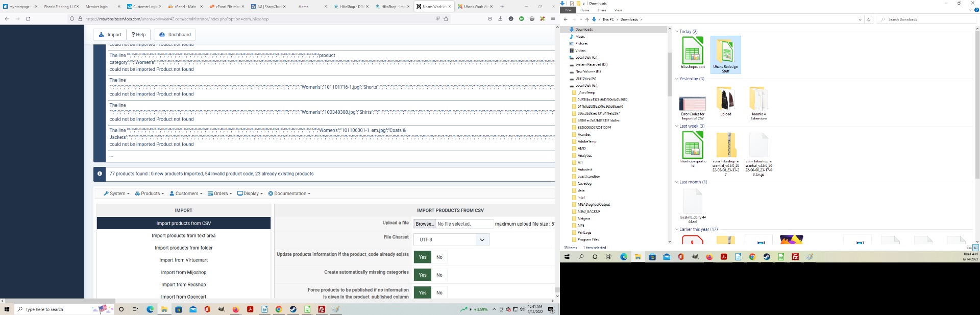Open the Firefox hamburger application menu

[x=553, y=19]
